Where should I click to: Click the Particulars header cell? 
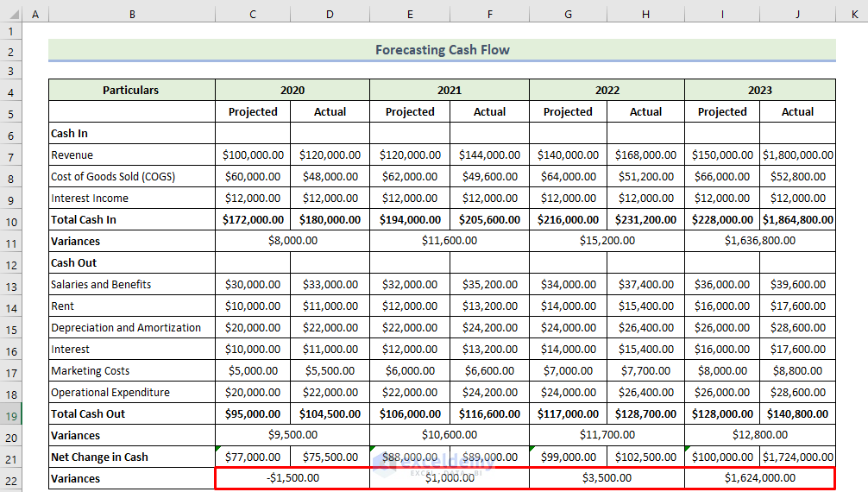click(131, 91)
